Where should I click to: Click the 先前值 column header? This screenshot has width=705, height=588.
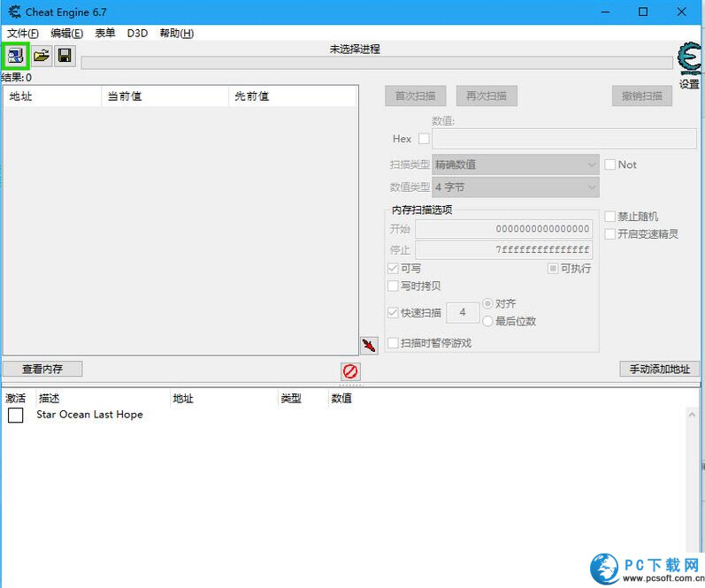[x=292, y=96]
